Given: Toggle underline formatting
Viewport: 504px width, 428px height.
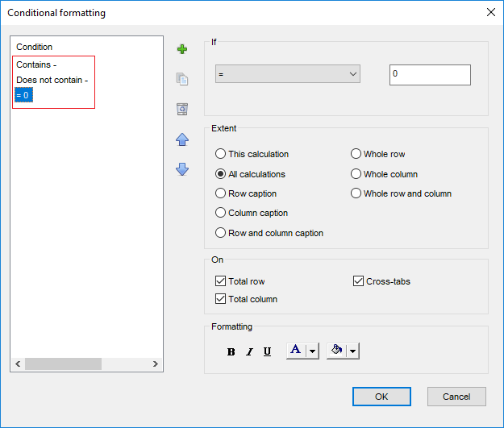Looking at the screenshot, I should [x=267, y=352].
